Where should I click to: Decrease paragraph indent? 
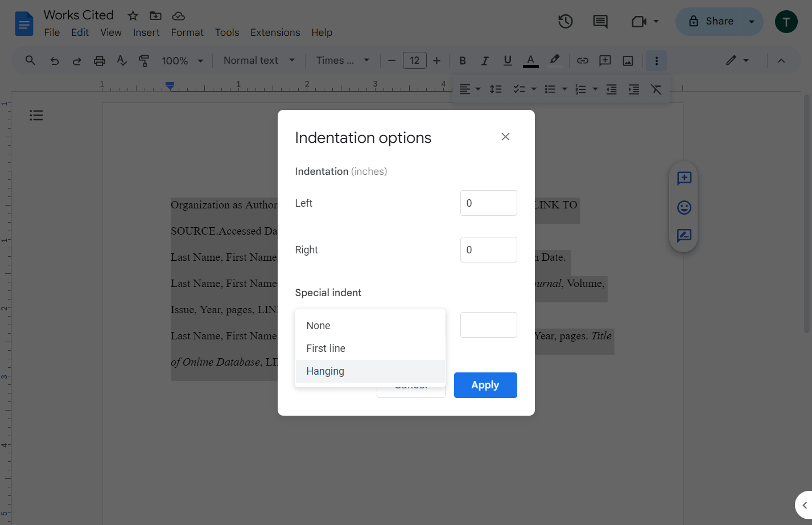pyautogui.click(x=612, y=89)
